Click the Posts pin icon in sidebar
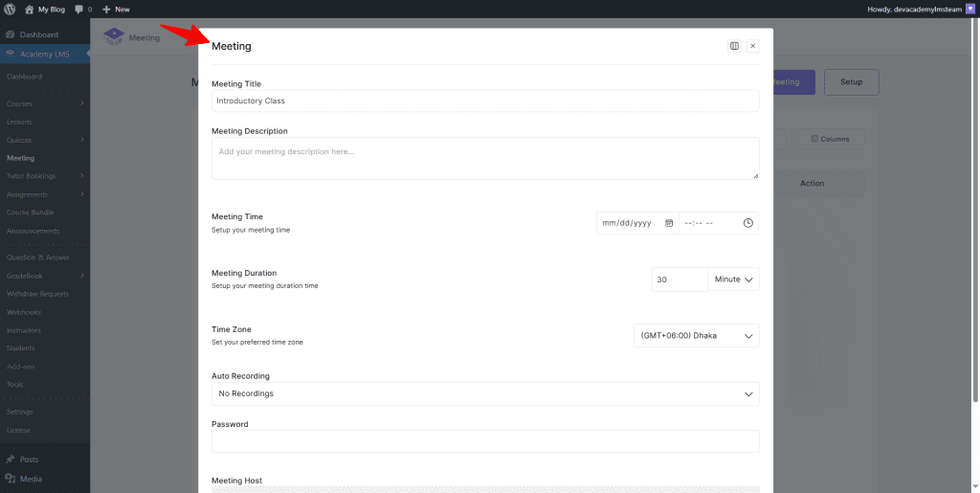Viewport: 980px width, 493px height. pyautogui.click(x=10, y=459)
